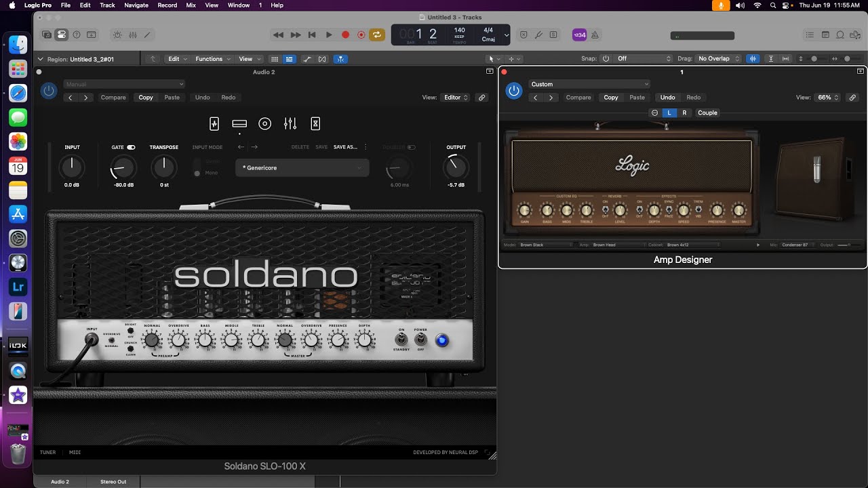Select the Cab section in the Soldano plugin
Viewport: 868px width, 488px height.
[265, 123]
